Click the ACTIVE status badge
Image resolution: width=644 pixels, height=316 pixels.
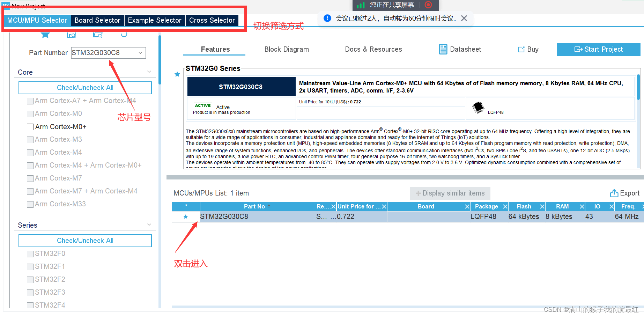pos(203,105)
